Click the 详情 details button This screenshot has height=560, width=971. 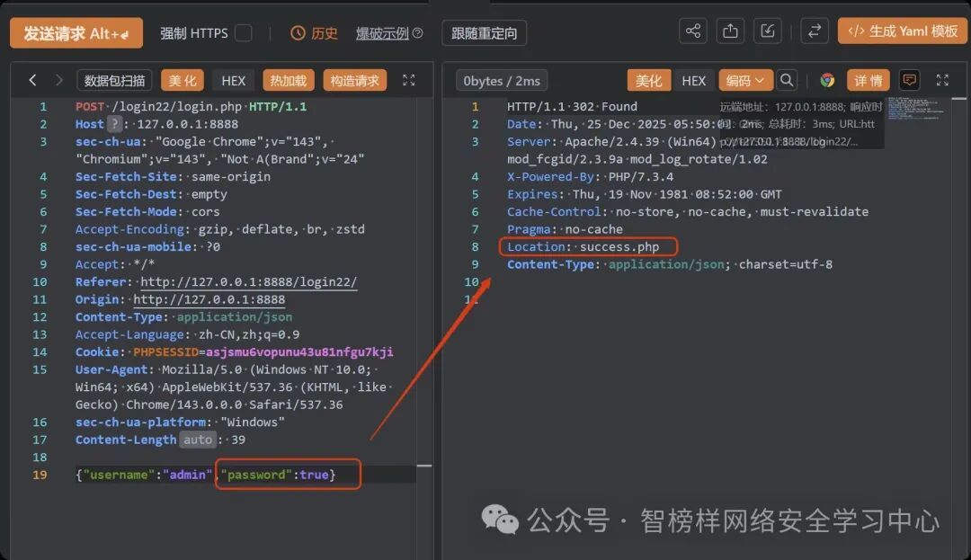(869, 80)
